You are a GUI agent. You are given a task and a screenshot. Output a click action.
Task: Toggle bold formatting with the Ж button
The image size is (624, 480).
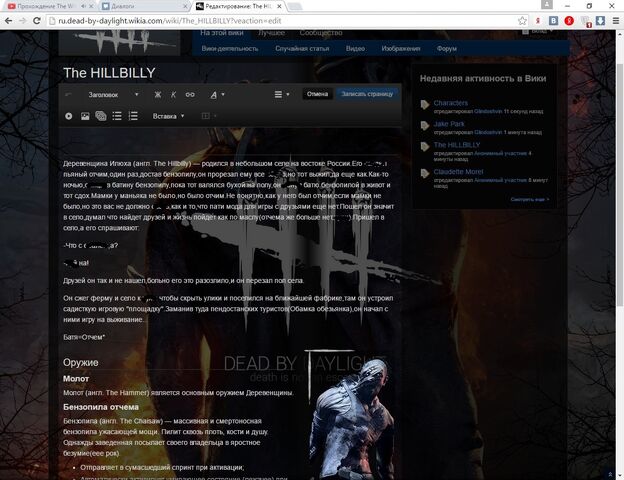pyautogui.click(x=158, y=95)
